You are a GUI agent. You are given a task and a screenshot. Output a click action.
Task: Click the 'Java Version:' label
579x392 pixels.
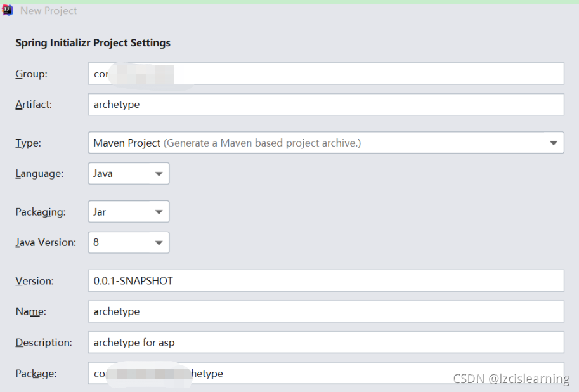pyautogui.click(x=46, y=243)
